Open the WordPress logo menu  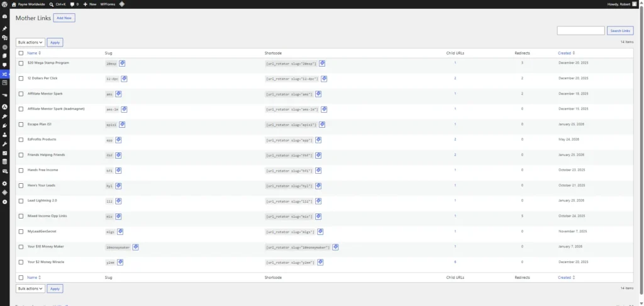pyautogui.click(x=4, y=4)
